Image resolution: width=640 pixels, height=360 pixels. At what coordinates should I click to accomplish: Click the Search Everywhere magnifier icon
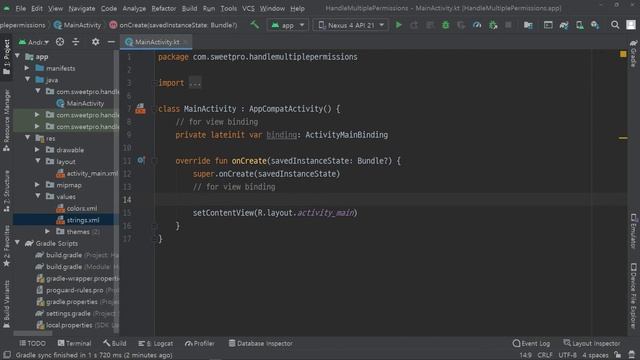coord(615,25)
